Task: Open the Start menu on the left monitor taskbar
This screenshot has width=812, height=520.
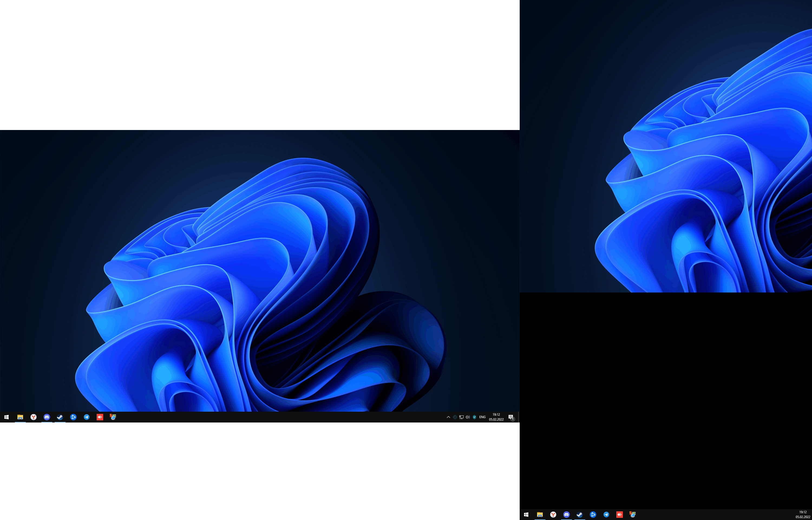Action: [6, 417]
